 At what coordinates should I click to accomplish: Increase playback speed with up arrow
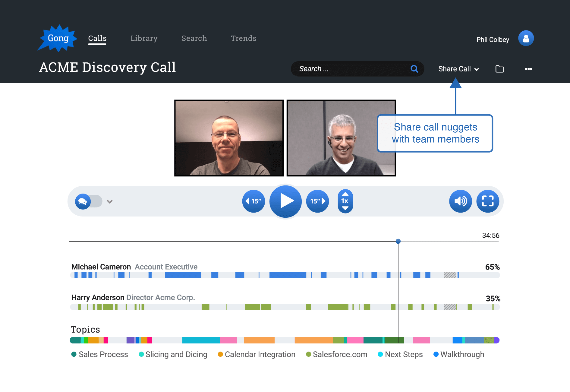click(x=345, y=194)
